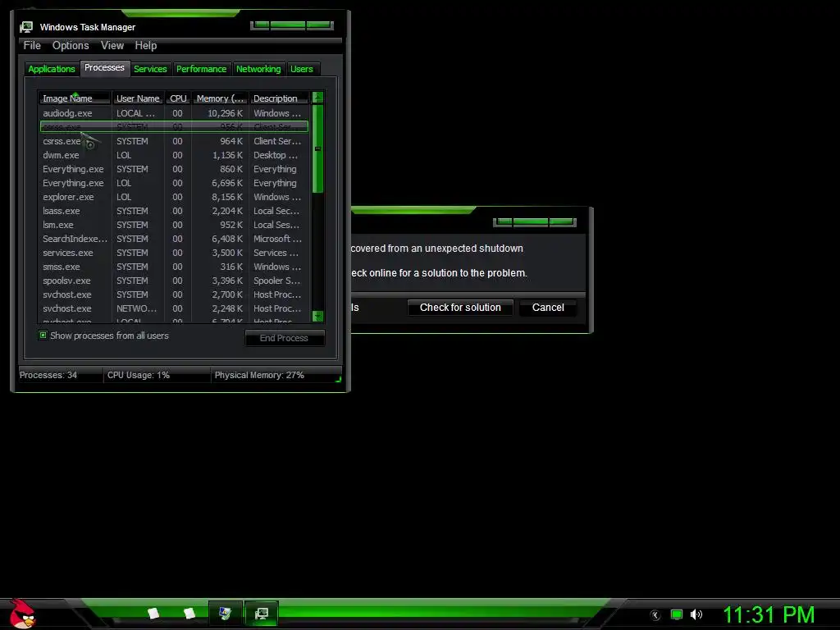
Task: Select the SearchIndexe... process
Action: point(174,239)
